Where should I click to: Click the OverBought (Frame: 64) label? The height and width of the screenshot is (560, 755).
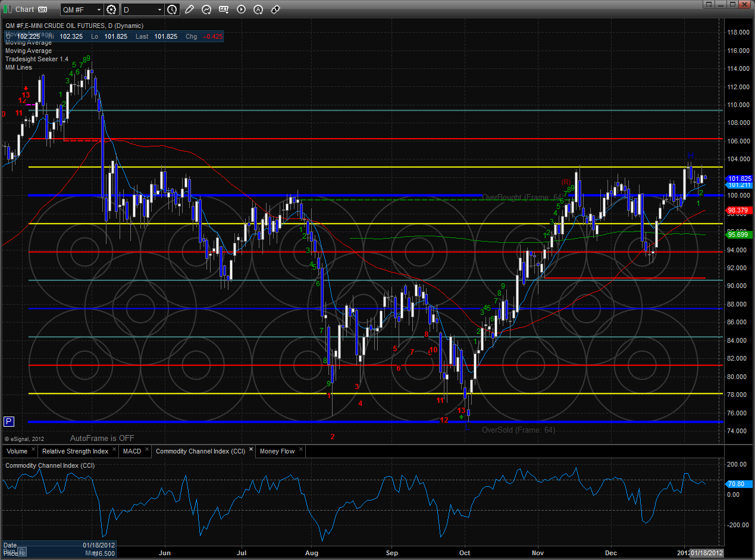click(522, 197)
